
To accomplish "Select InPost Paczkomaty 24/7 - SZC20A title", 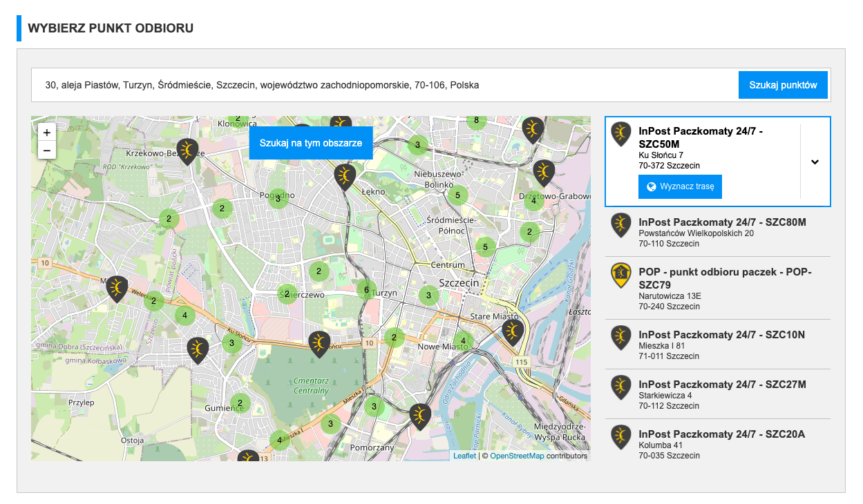I will point(722,434).
